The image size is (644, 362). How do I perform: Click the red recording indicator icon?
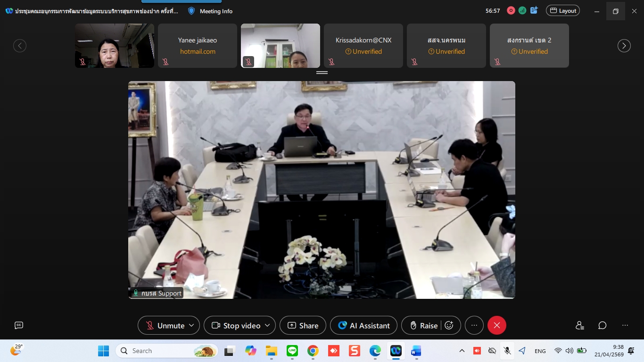tap(511, 10)
